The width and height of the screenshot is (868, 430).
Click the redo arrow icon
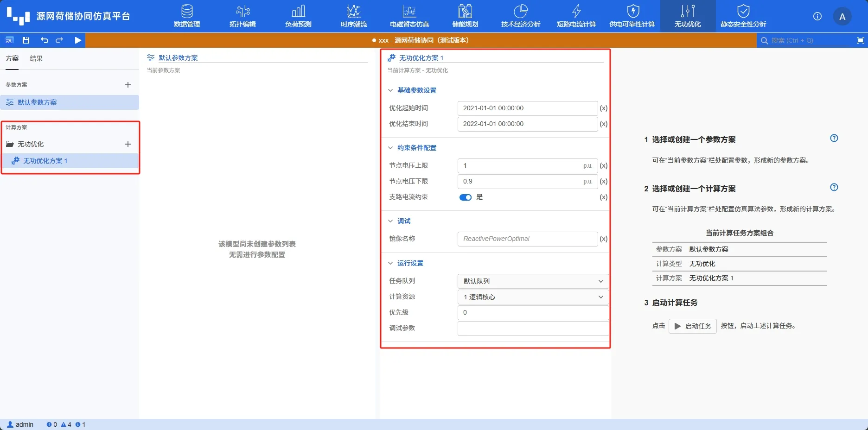coord(59,40)
